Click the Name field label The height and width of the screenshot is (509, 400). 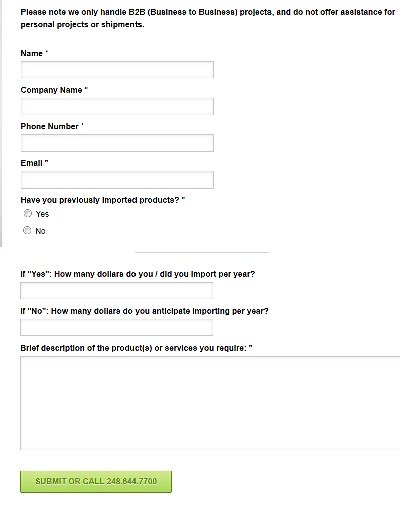click(34, 53)
